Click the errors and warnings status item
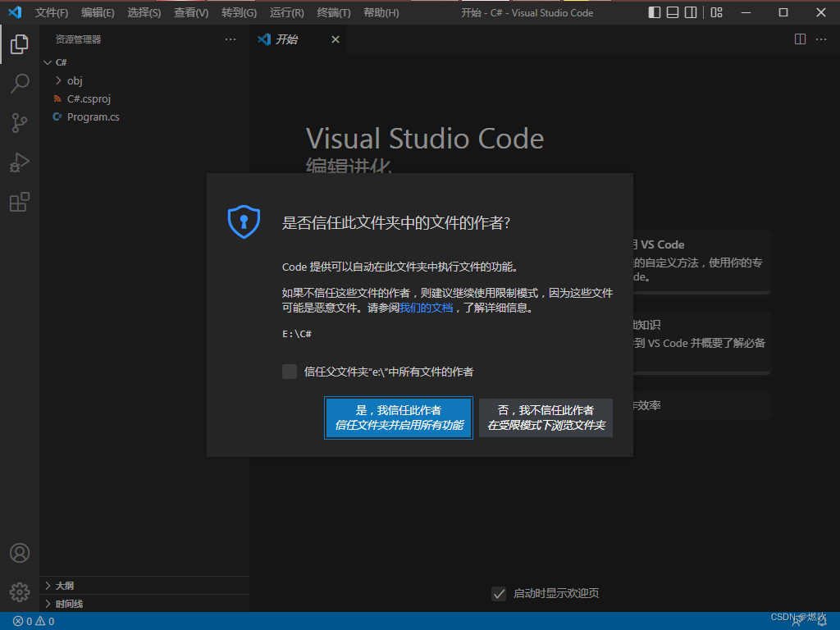The height and width of the screenshot is (630, 840). [34, 622]
